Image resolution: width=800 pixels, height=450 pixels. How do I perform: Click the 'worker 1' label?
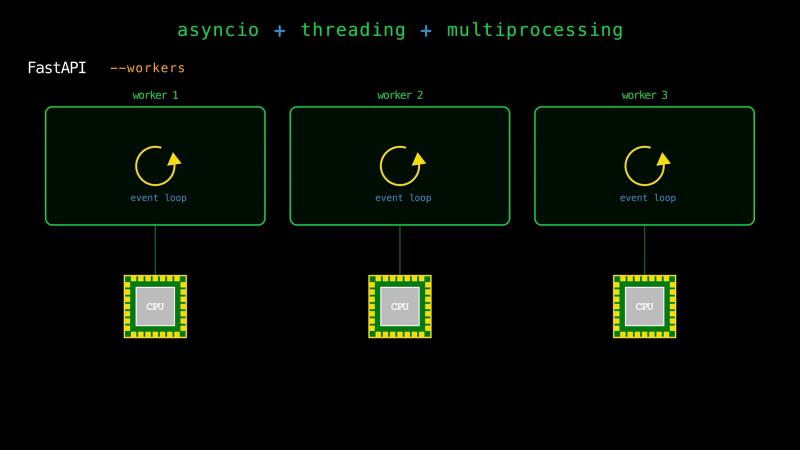point(155,95)
